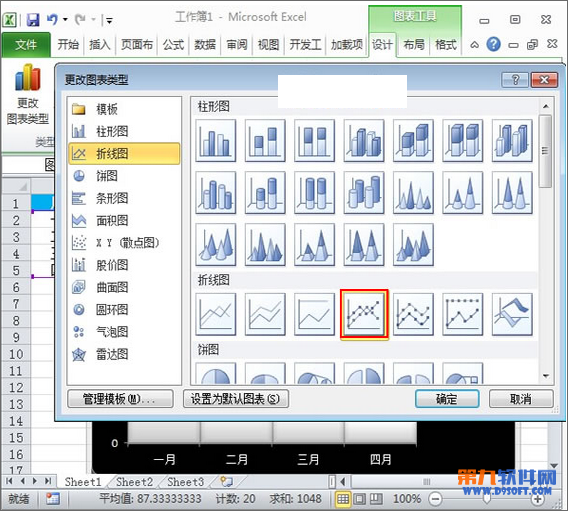
Task: Click the Redo arrow icon
Action: (80, 19)
